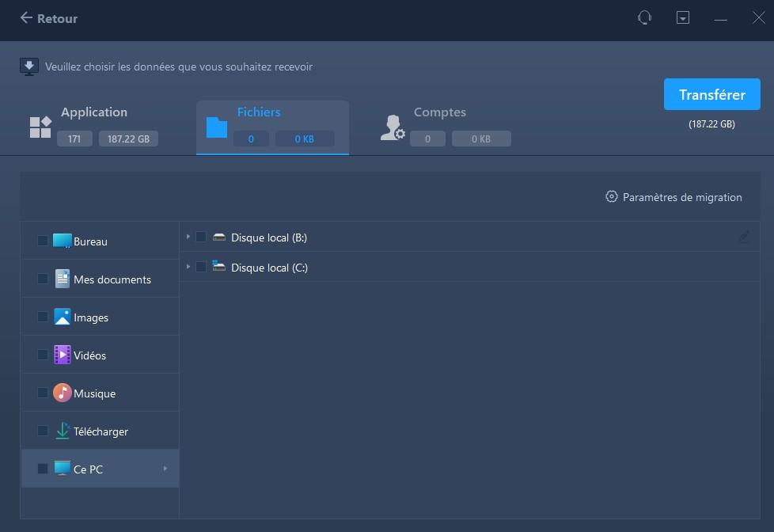Check the Mes documents checkbox
The image size is (774, 532).
pyautogui.click(x=43, y=279)
